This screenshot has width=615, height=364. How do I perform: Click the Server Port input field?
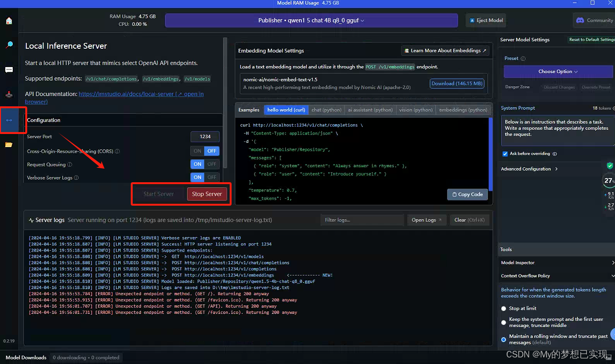tap(205, 137)
